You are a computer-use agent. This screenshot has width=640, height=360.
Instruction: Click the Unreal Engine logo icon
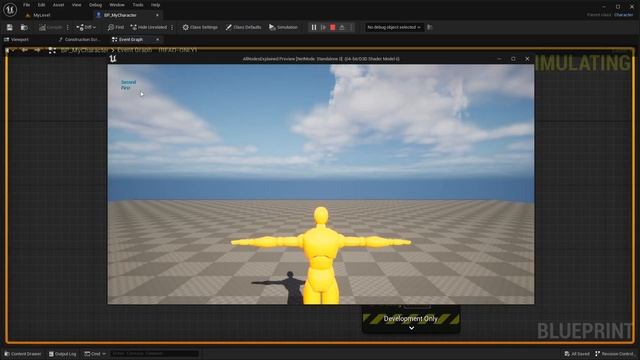tap(10, 9)
